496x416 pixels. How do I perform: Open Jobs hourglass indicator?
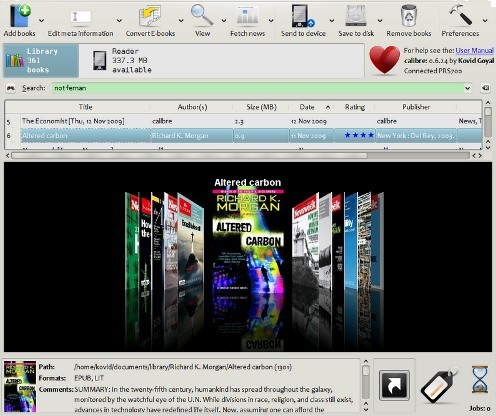coord(480,380)
